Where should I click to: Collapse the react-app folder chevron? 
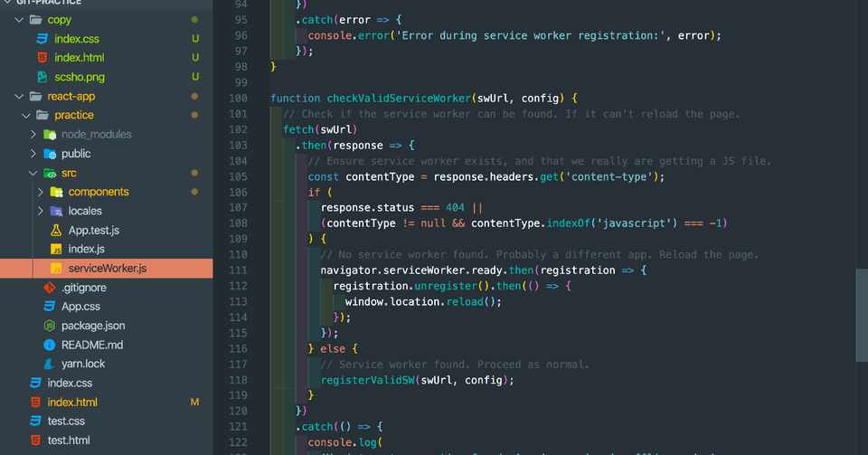(x=19, y=96)
